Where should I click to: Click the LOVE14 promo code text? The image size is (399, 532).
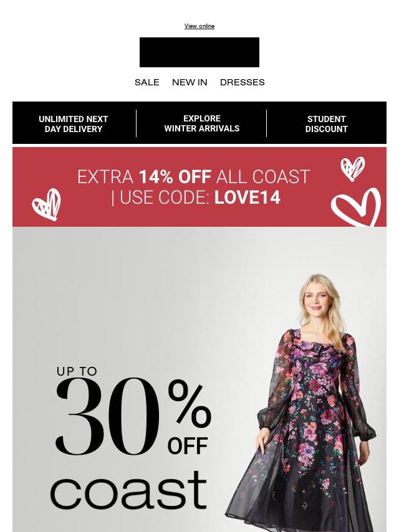[248, 197]
